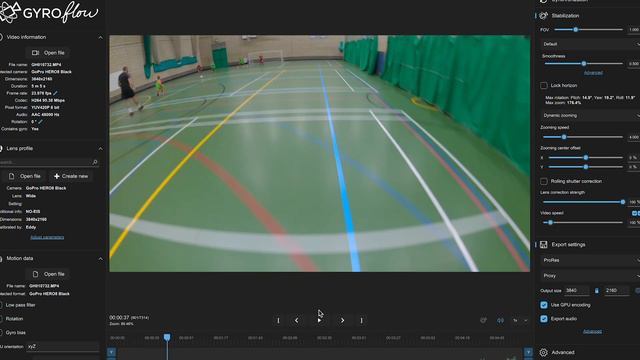The image size is (640, 360).
Task: Open the Advanced section gear icon
Action: [543, 352]
